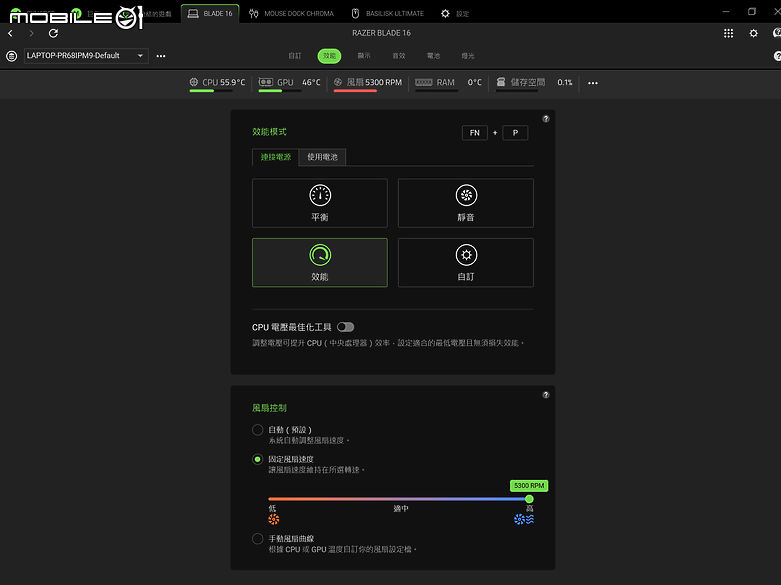Viewport: 781px width, 585px height.
Task: Click the P shortcut key box
Action: 516,133
